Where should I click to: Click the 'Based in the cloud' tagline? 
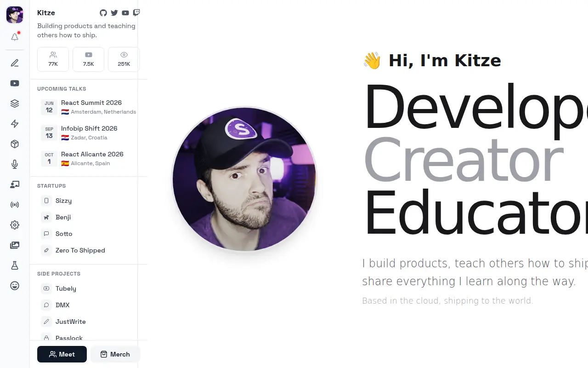tap(447, 301)
